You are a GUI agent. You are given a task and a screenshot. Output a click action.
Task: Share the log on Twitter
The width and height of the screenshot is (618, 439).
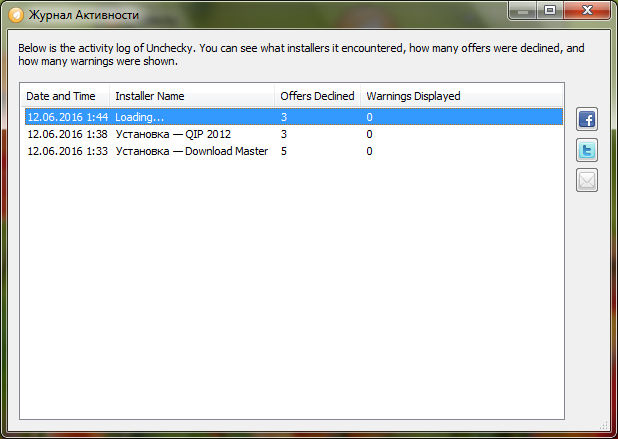pos(587,150)
